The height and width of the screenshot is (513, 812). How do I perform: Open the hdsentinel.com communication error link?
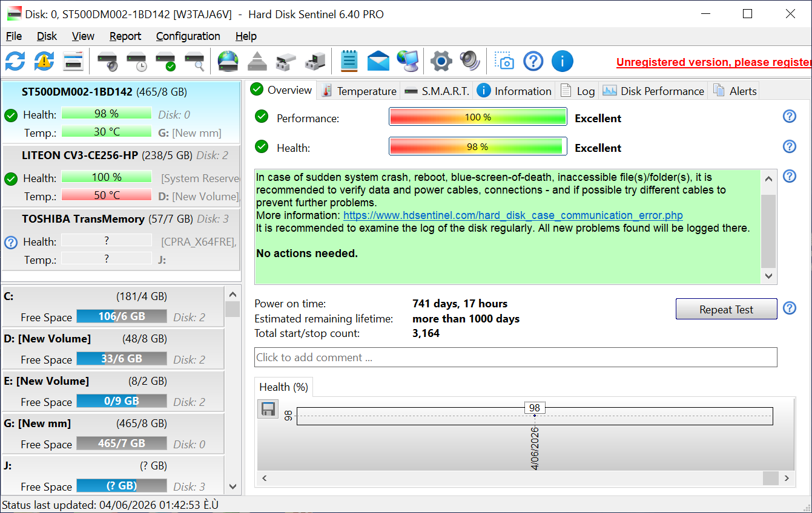coord(513,215)
